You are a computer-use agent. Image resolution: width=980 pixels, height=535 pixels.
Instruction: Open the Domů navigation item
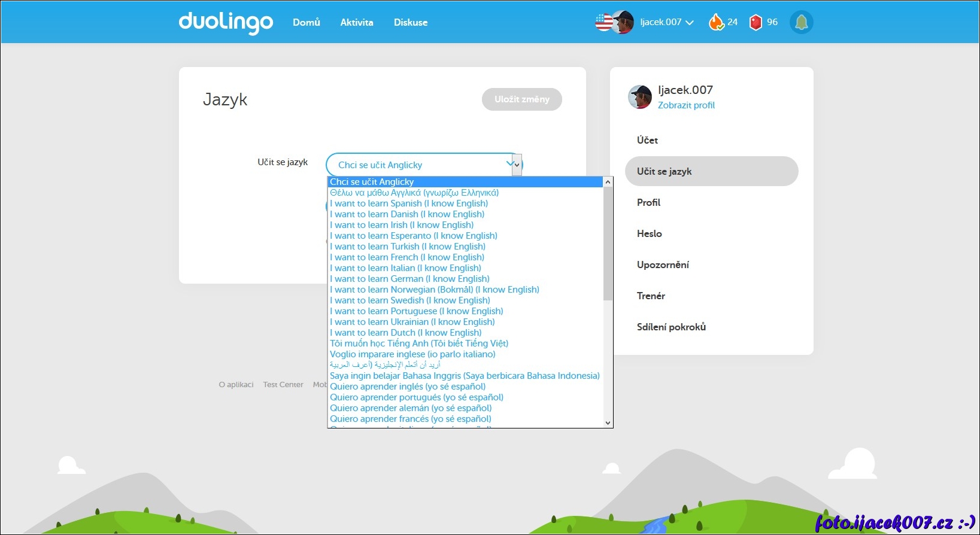tap(307, 23)
